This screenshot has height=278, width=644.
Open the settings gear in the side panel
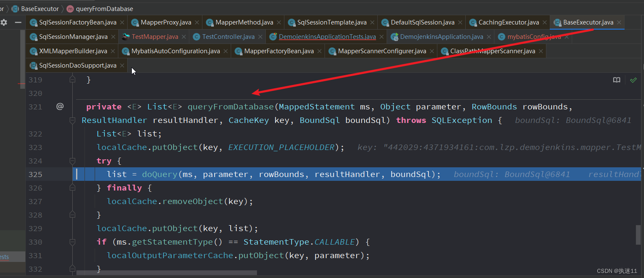(4, 22)
